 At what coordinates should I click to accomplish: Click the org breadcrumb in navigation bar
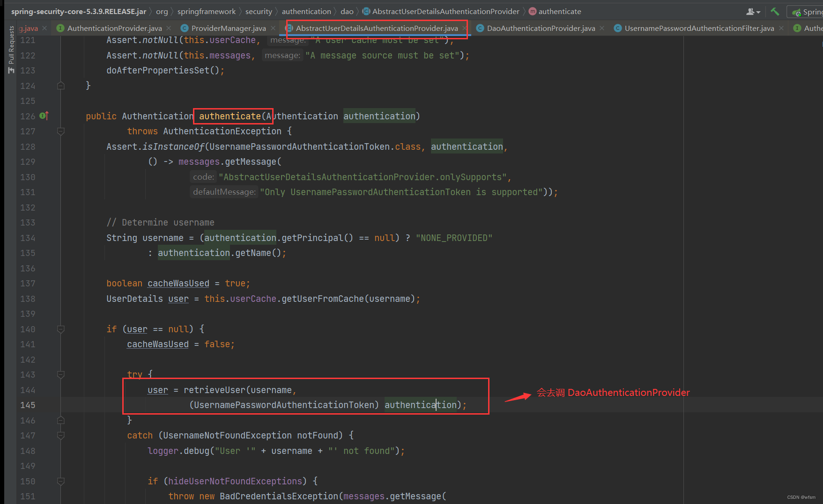[x=162, y=11]
